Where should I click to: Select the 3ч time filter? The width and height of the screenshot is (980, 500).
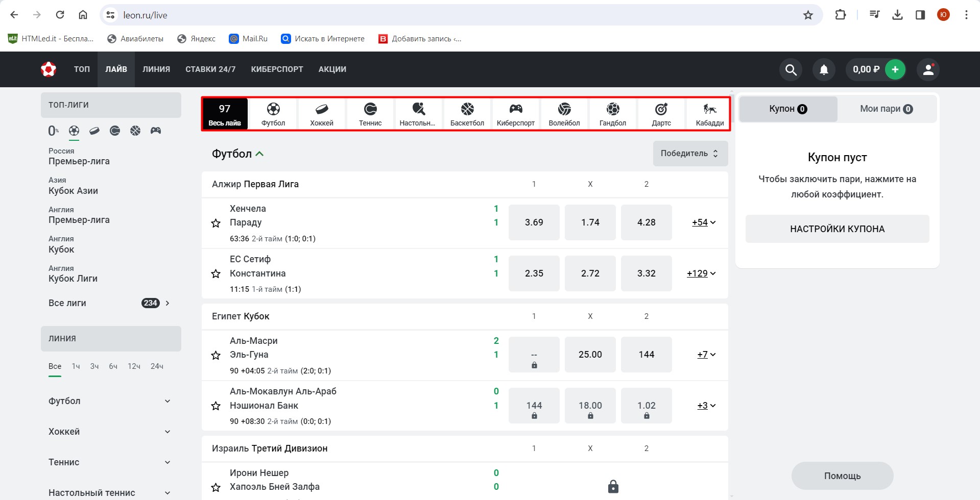[94, 366]
